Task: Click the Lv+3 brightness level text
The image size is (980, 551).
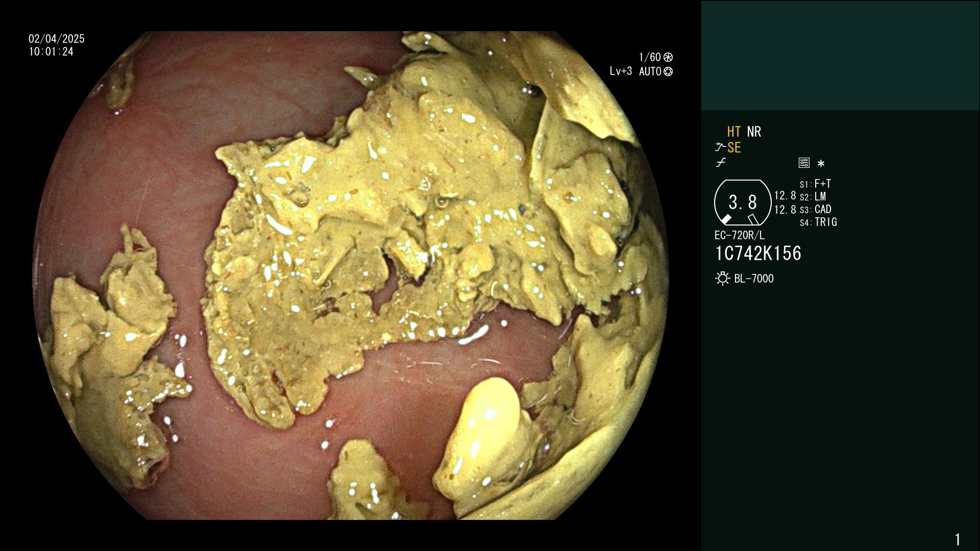Action: (621, 71)
